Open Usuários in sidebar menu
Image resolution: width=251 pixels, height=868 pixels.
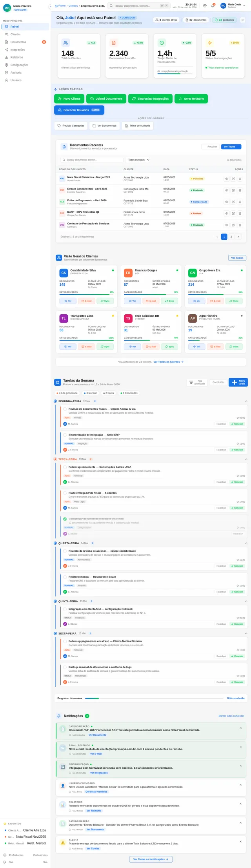[25, 80]
